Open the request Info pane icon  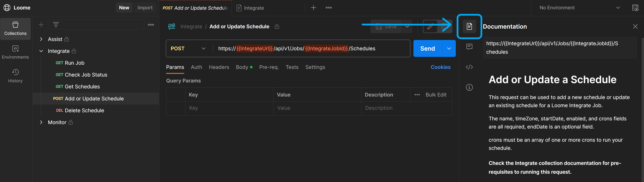point(469,87)
